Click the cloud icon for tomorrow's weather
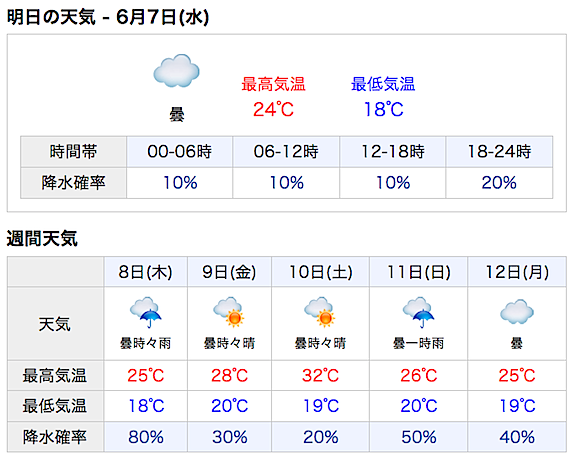Viewport: 576px width, 460px height. click(176, 71)
